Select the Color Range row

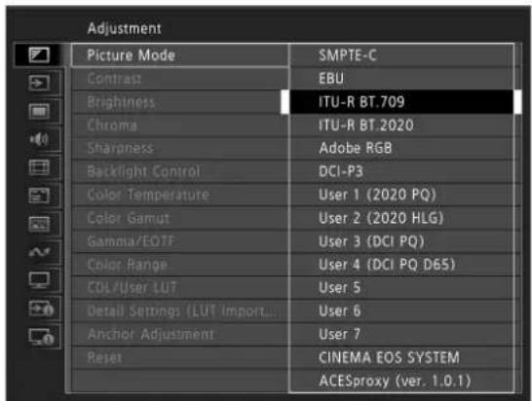coord(180,265)
